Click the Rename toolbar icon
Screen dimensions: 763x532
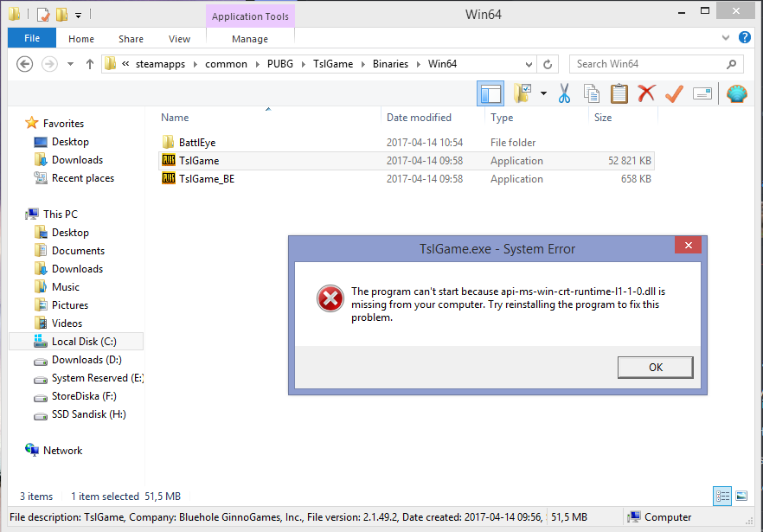[x=702, y=93]
